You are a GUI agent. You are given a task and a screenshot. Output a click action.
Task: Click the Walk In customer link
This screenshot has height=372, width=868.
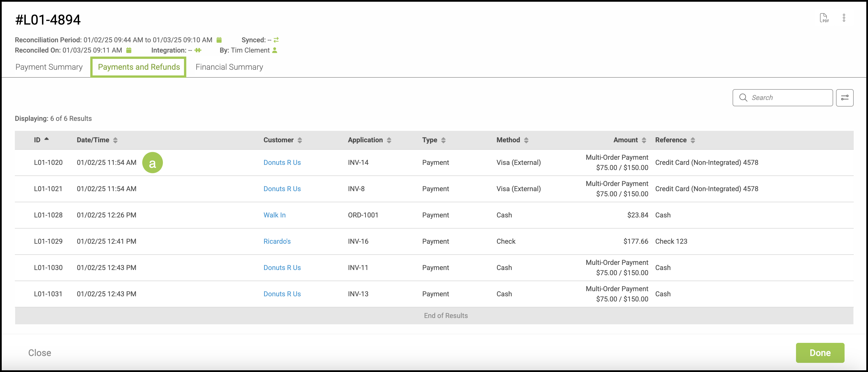[x=274, y=215]
